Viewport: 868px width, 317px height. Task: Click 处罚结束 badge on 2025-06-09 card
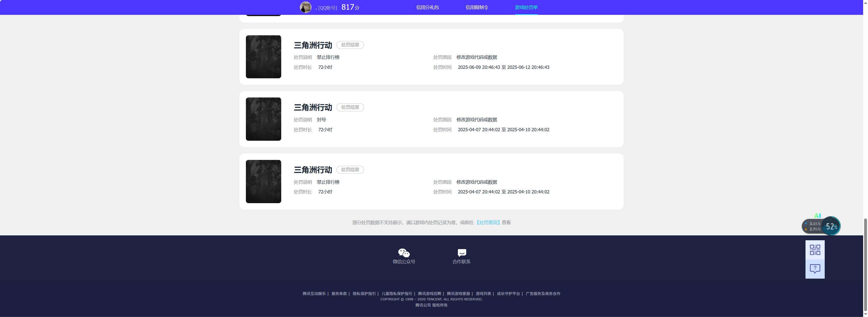coord(350,45)
